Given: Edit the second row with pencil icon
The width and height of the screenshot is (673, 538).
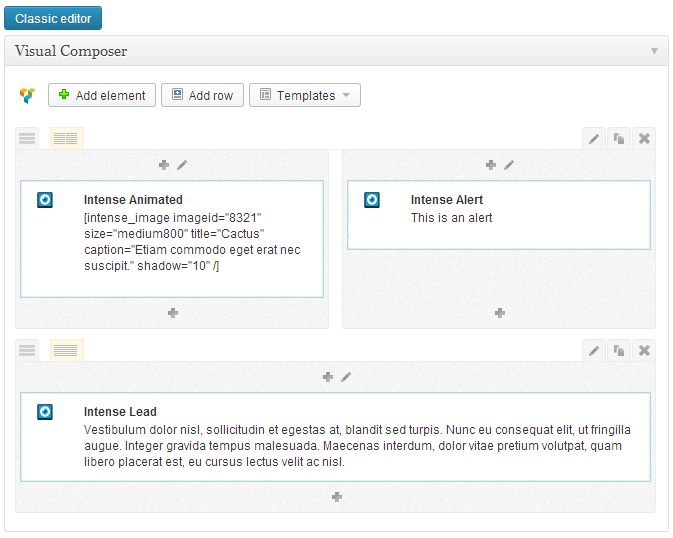Looking at the screenshot, I should tap(594, 351).
